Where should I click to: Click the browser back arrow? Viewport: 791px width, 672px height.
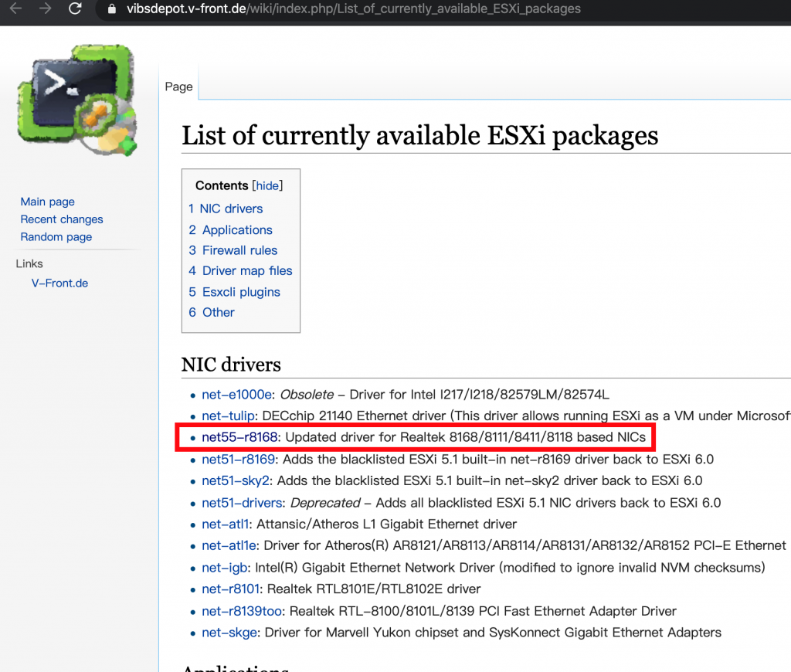[17, 9]
